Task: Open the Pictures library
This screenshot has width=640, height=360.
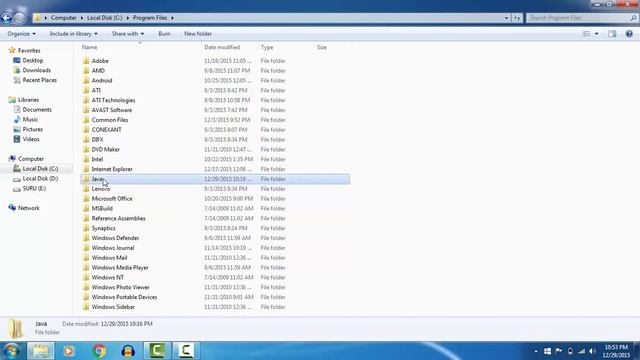Action: (x=32, y=129)
